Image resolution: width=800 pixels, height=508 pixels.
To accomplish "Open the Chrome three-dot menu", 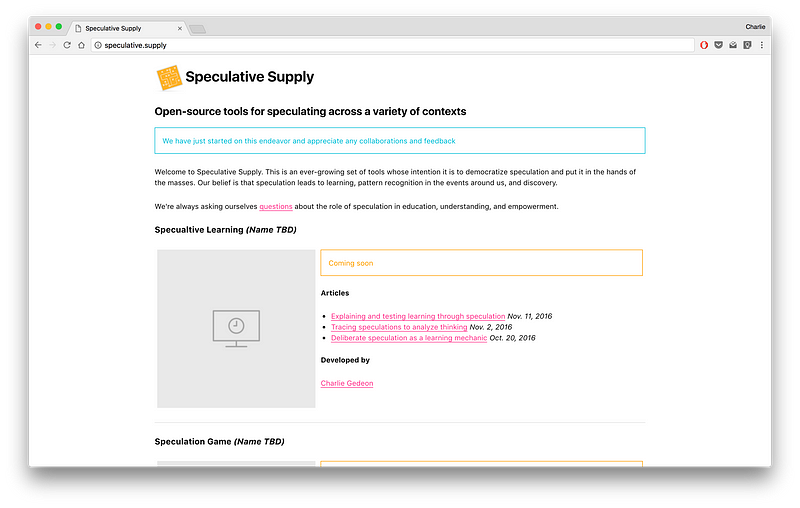I will [x=762, y=45].
